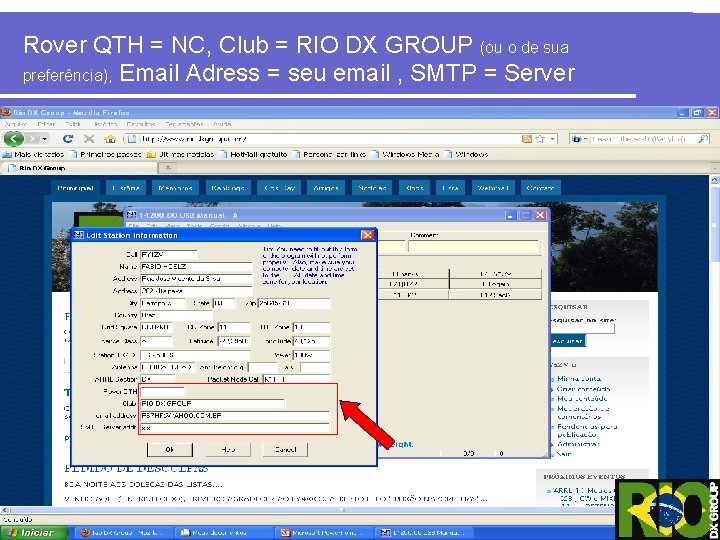Reload the page with the blue refresh icon

pos(68,139)
